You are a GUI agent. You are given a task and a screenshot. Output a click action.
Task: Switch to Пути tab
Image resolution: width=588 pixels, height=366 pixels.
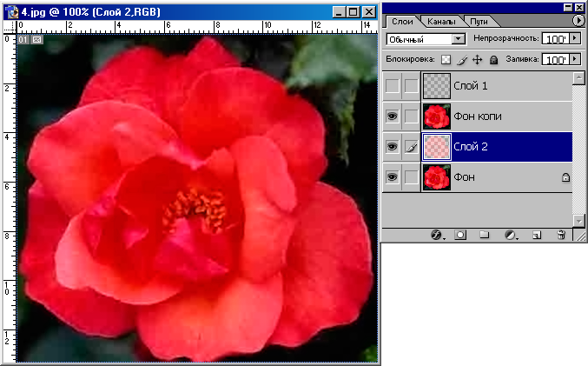479,22
